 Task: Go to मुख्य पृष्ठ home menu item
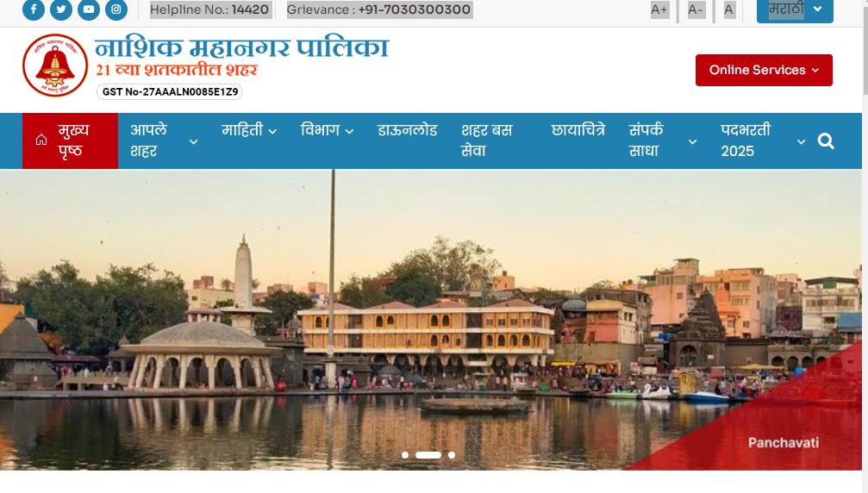[x=71, y=140]
